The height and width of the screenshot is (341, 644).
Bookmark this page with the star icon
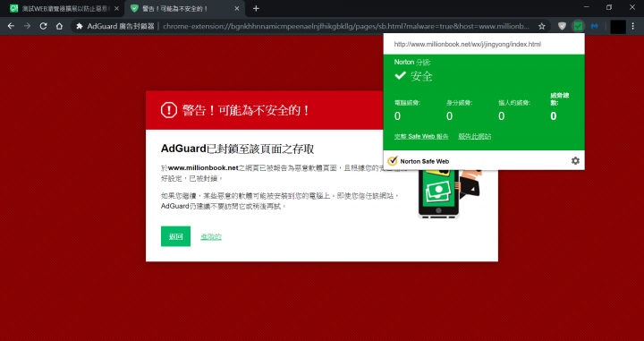coord(542,26)
